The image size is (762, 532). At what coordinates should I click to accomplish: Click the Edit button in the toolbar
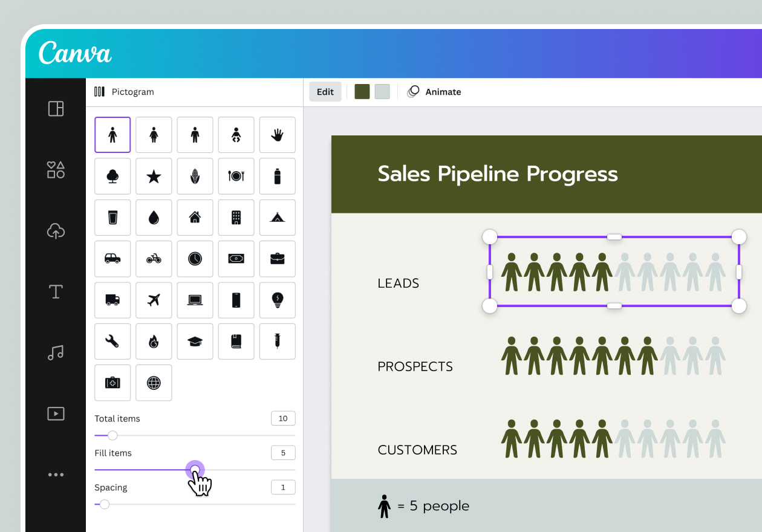(x=325, y=91)
